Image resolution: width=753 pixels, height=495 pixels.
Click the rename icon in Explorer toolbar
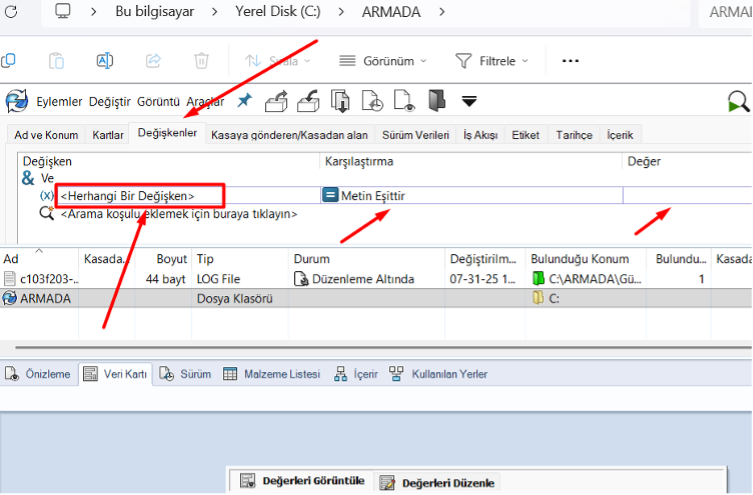(105, 61)
